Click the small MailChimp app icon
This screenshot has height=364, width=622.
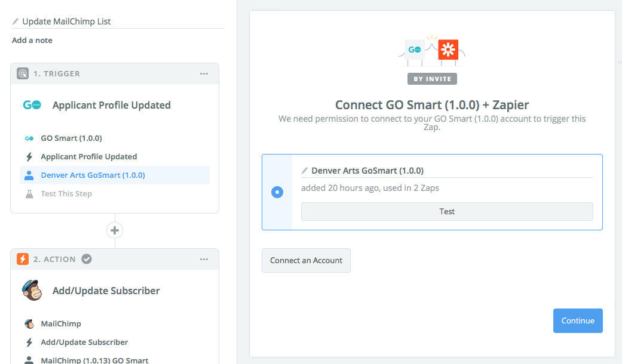tap(29, 324)
